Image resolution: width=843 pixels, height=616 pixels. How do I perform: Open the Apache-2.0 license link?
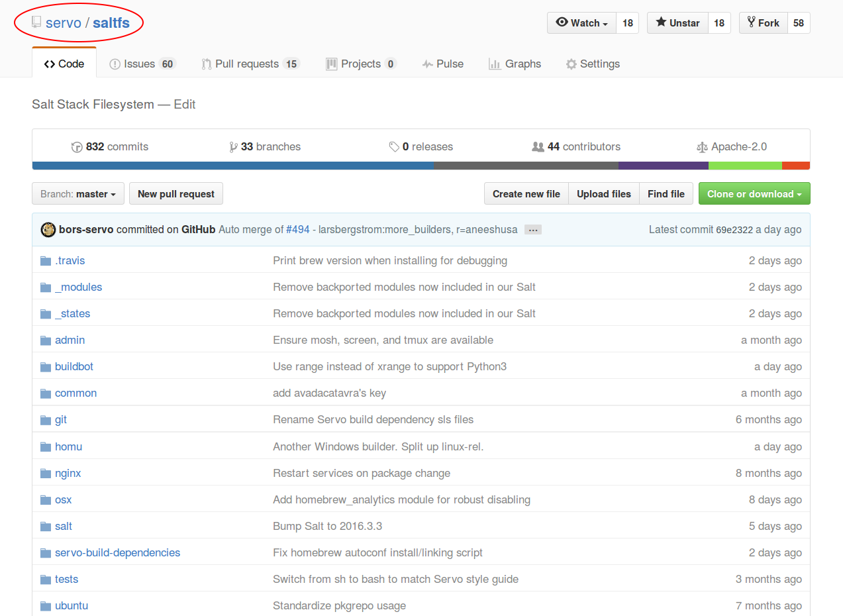[732, 147]
